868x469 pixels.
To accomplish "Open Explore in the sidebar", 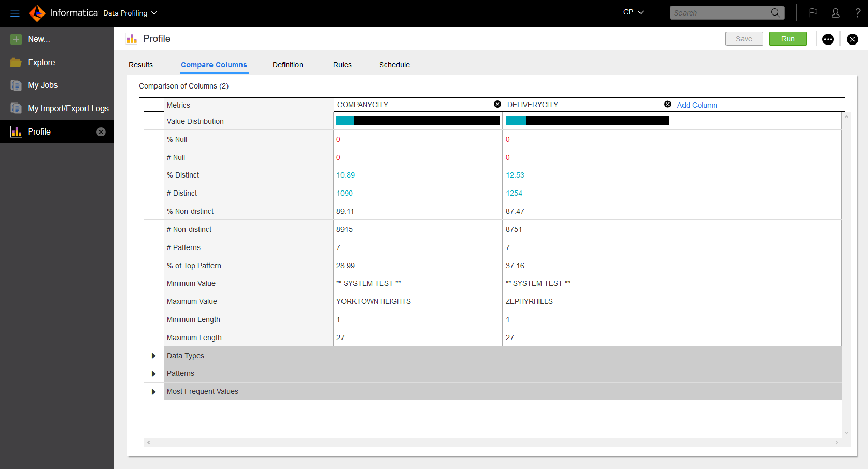I will pos(41,62).
